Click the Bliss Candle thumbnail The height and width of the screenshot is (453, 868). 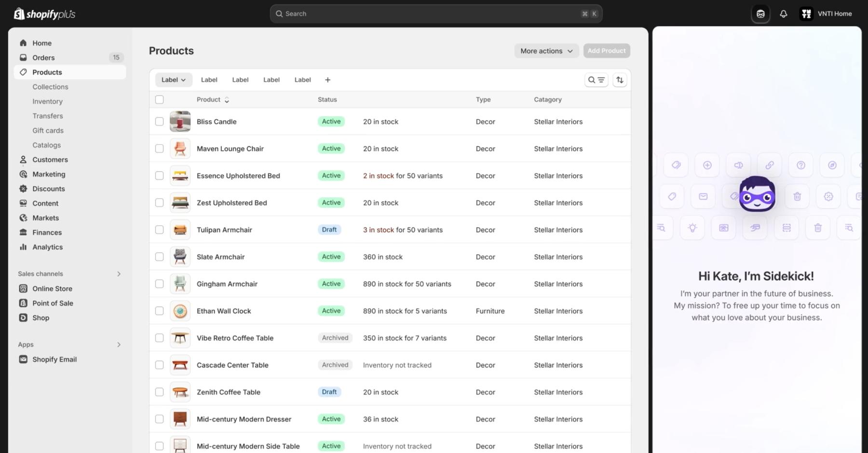click(180, 122)
